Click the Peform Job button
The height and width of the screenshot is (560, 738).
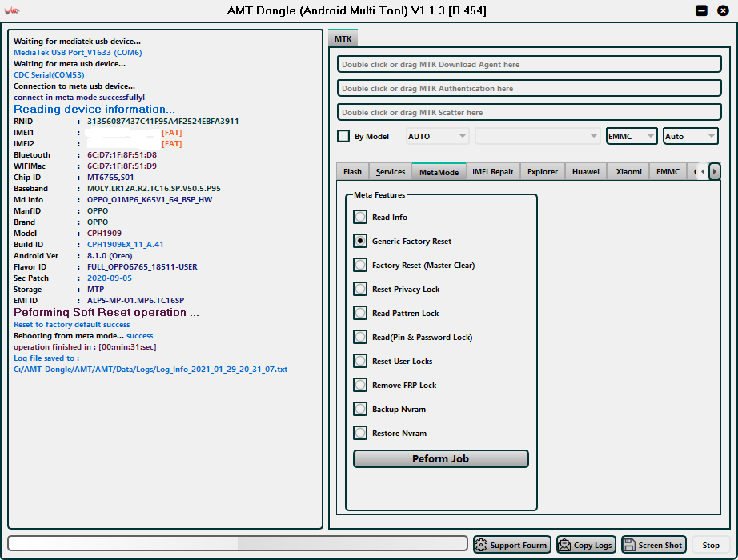point(440,459)
